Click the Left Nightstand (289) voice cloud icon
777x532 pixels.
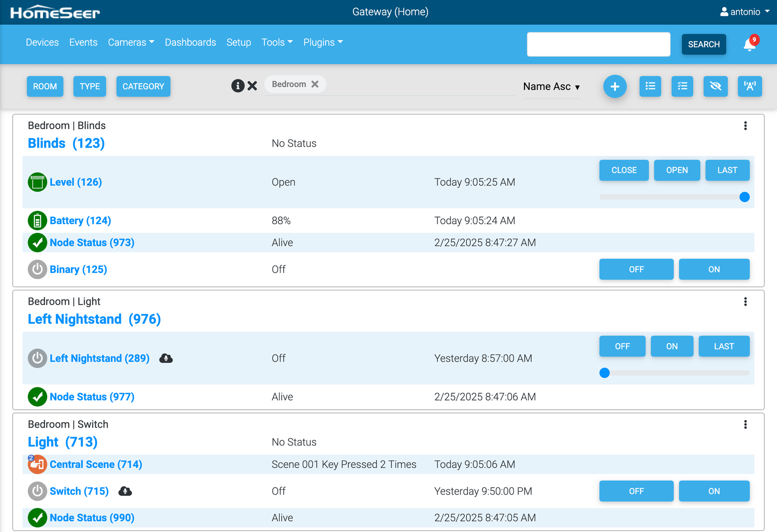(x=166, y=358)
